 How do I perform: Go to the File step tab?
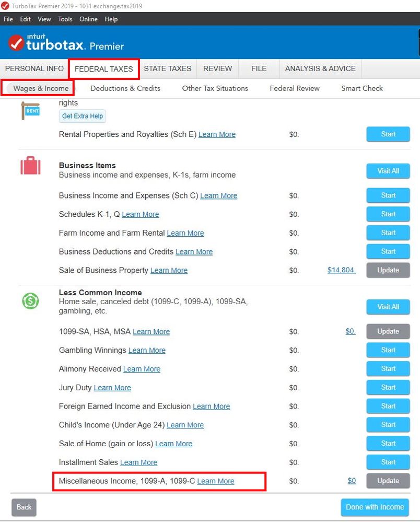tap(259, 68)
